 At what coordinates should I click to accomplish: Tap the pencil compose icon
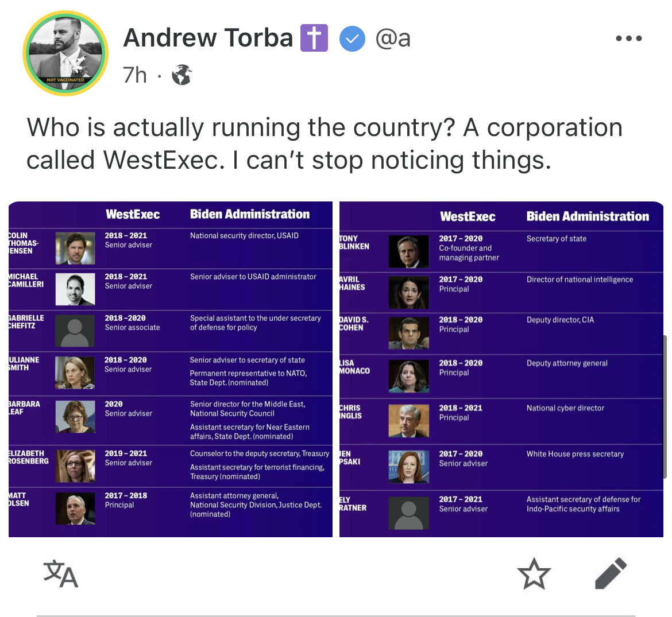click(611, 574)
